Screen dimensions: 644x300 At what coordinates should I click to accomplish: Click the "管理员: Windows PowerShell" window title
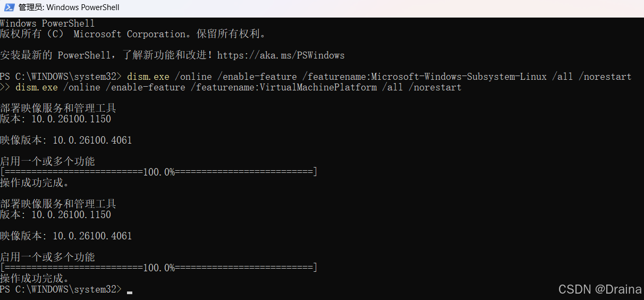[69, 7]
